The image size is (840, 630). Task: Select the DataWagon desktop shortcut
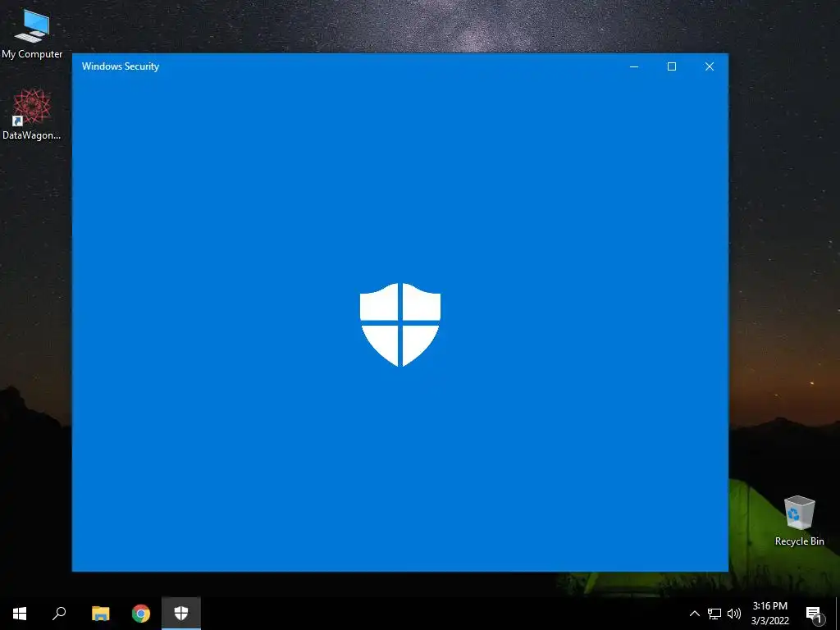click(32, 115)
